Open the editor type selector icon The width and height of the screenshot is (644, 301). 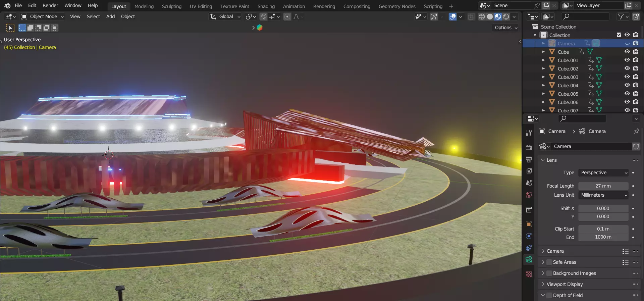10,16
